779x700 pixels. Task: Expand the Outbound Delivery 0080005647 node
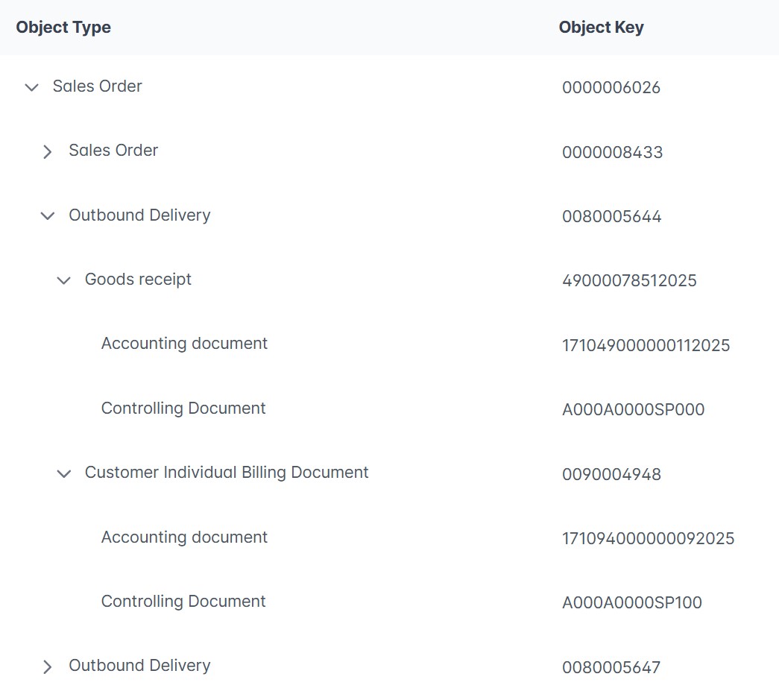pos(48,666)
